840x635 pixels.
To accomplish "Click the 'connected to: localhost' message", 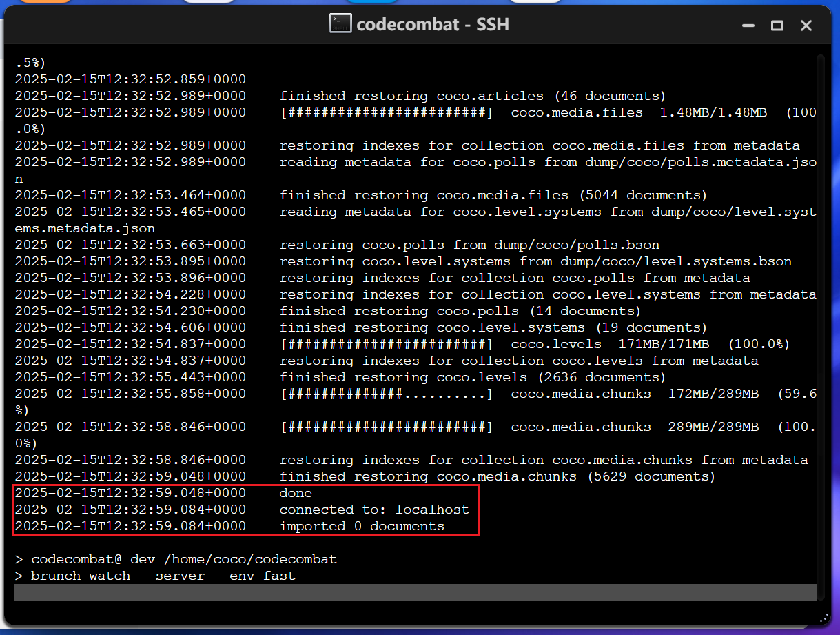I will click(374, 510).
